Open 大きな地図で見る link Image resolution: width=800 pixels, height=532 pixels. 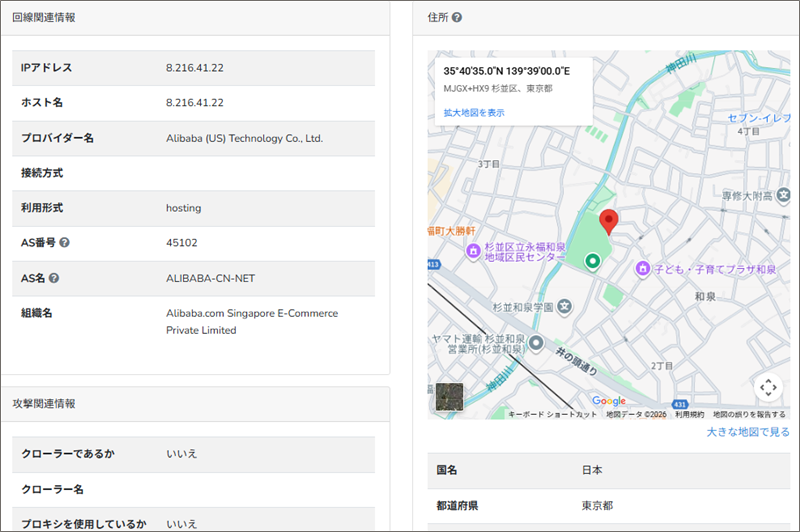click(x=747, y=432)
